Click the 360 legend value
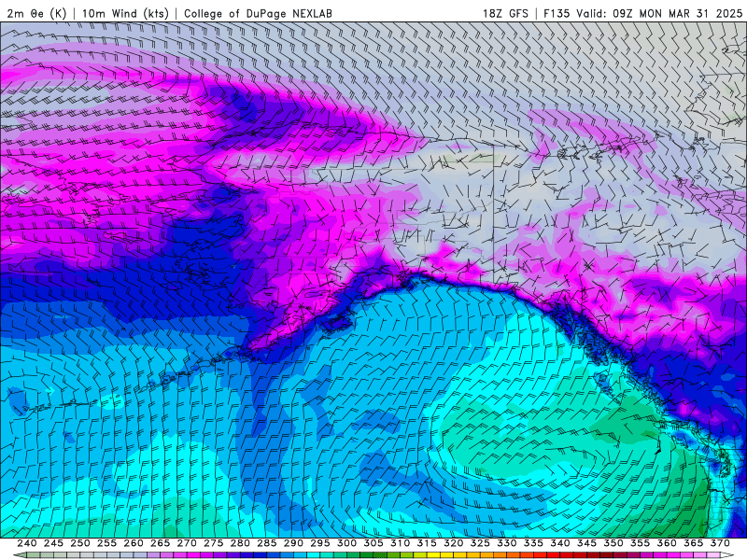The image size is (747, 560). click(x=667, y=543)
